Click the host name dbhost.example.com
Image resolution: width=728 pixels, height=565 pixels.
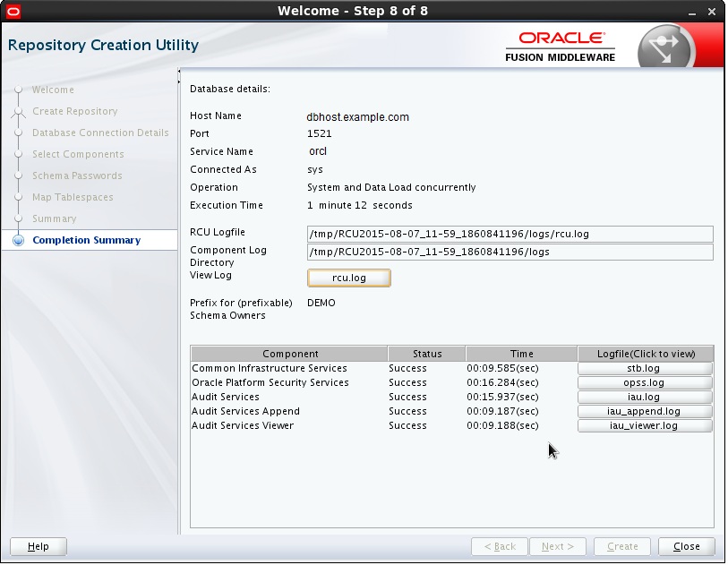tap(358, 117)
